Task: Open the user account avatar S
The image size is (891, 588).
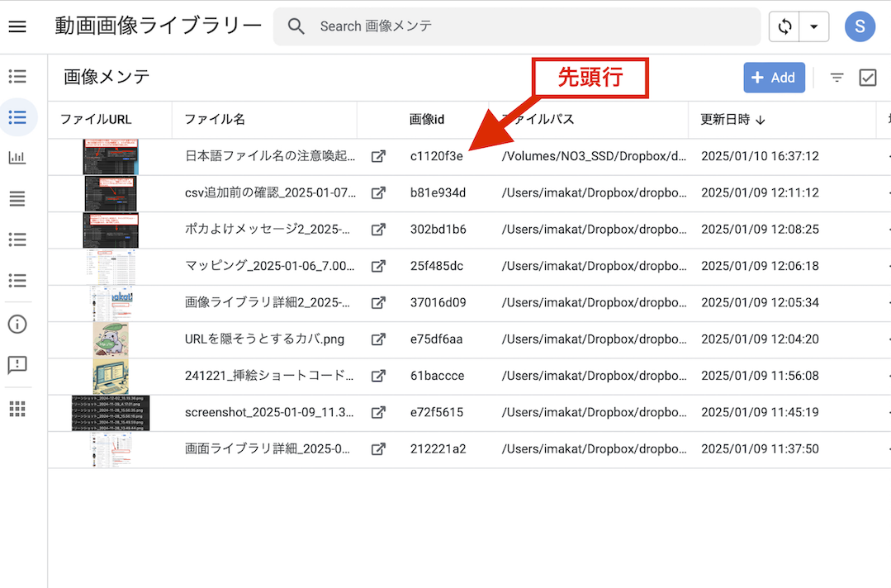Action: pyautogui.click(x=860, y=26)
